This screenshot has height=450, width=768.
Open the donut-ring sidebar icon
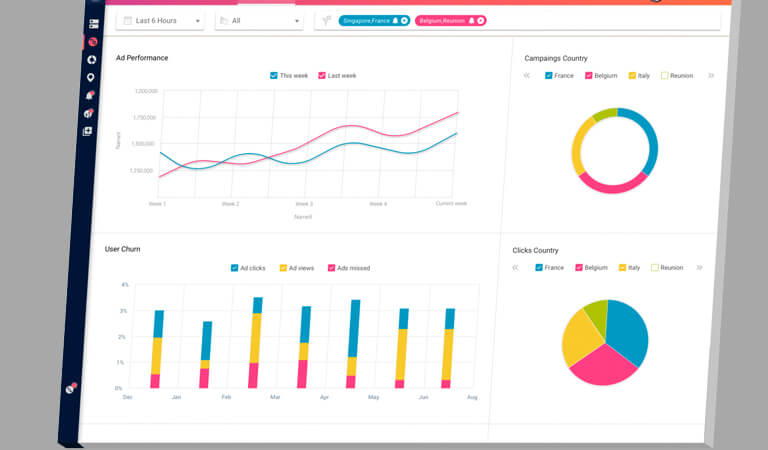click(92, 60)
